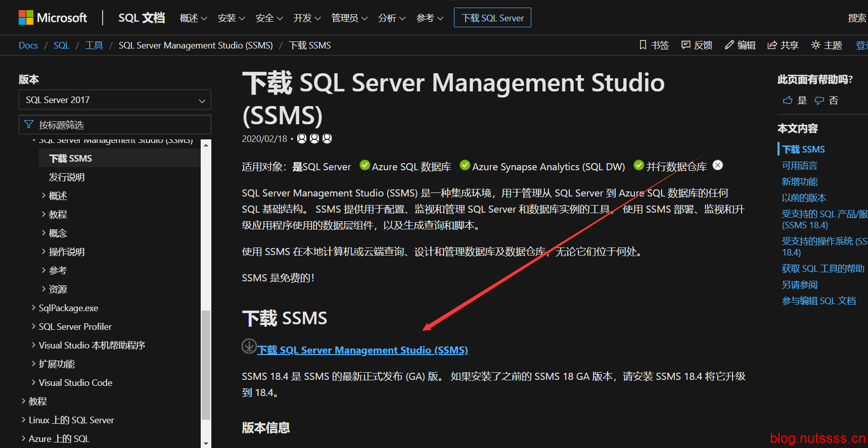The height and width of the screenshot is (448, 868).
Task: Click the X icon after 并行数据仓库
Action: 718,165
